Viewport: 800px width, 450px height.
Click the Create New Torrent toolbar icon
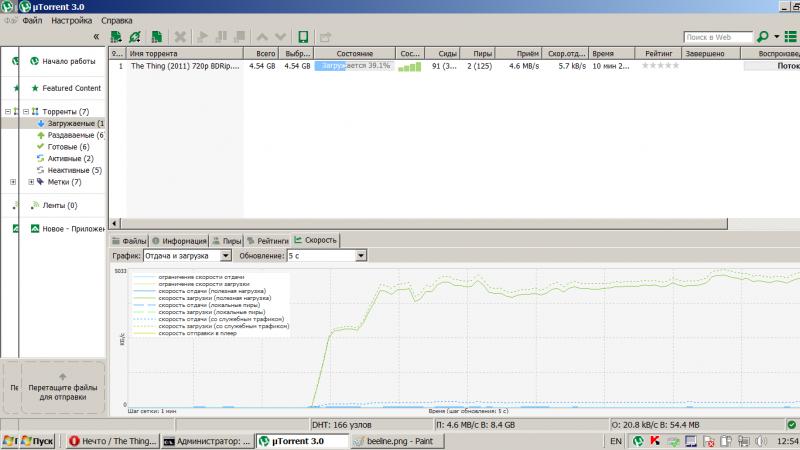[157, 37]
